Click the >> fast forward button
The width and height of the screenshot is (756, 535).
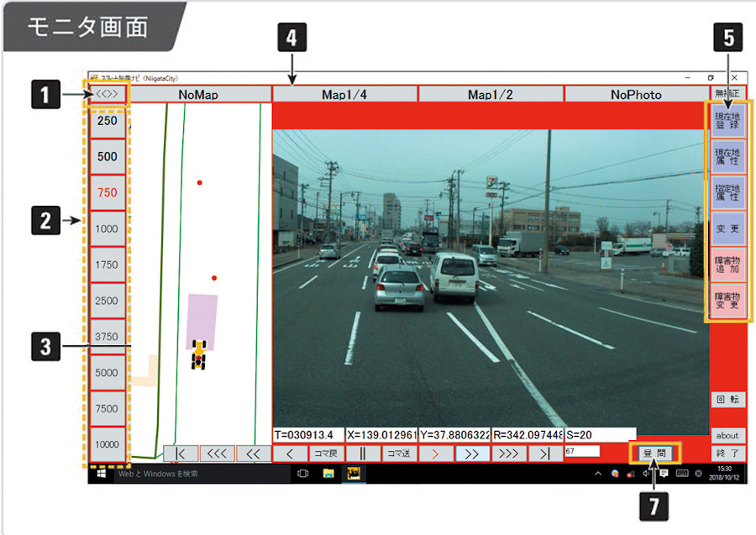(x=472, y=454)
